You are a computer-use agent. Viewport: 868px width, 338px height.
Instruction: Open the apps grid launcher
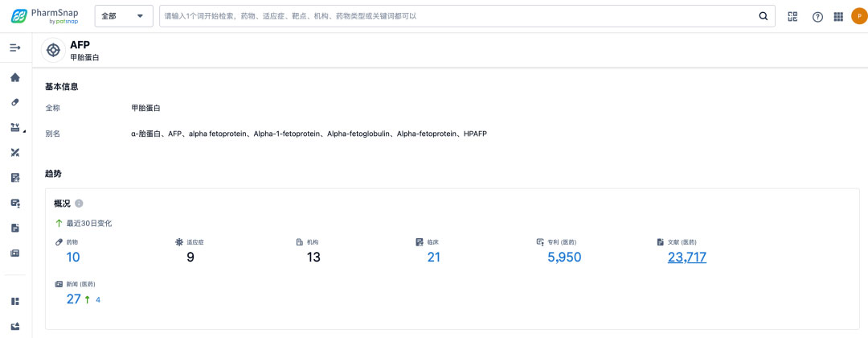[838, 16]
